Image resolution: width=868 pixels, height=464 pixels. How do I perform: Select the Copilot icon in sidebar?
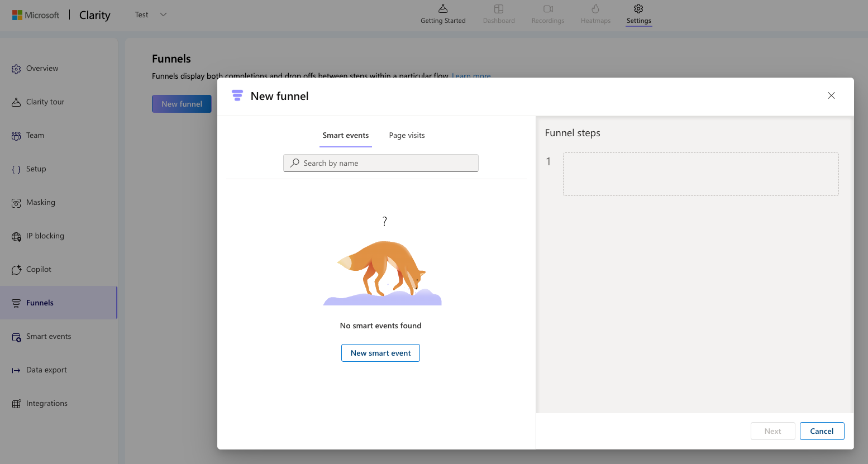16,270
